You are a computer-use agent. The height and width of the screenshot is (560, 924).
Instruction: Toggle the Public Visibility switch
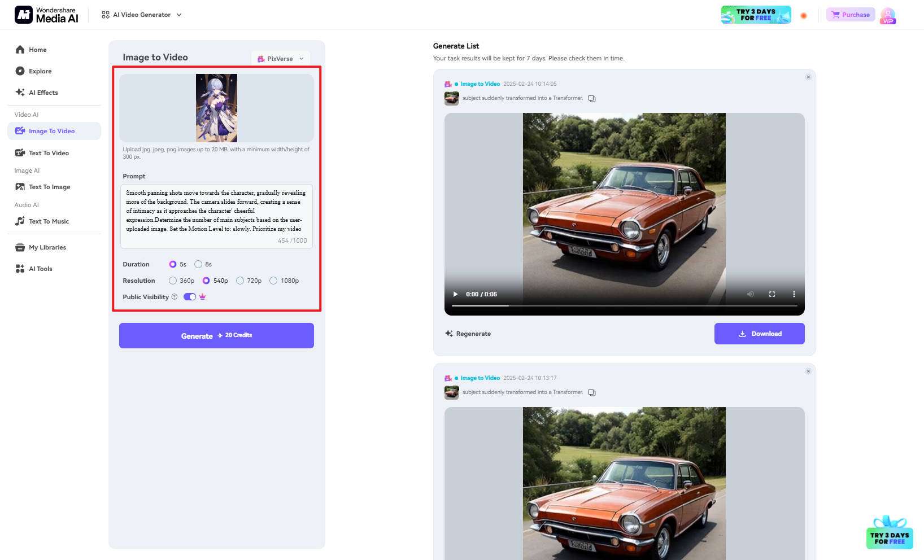[x=190, y=297]
